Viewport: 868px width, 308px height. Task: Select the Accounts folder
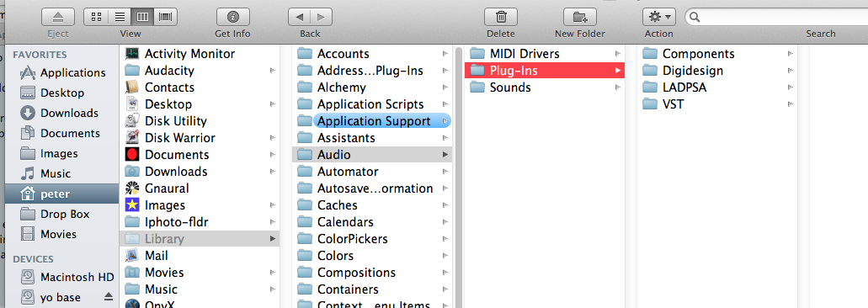coord(373,54)
